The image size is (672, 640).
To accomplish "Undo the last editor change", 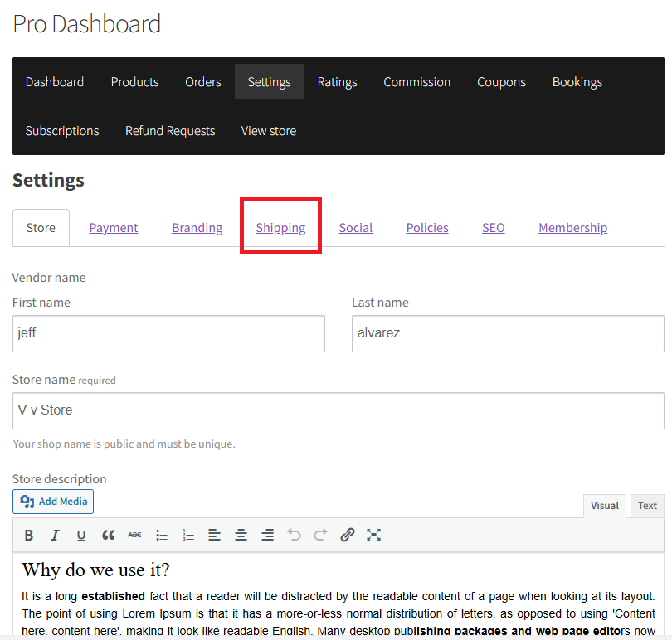I will 294,536.
